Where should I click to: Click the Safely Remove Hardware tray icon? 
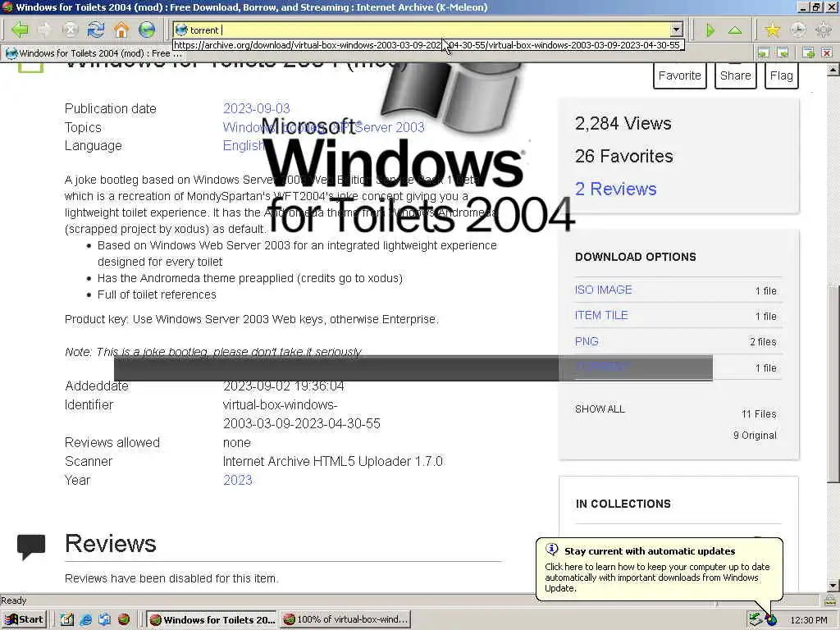756,619
